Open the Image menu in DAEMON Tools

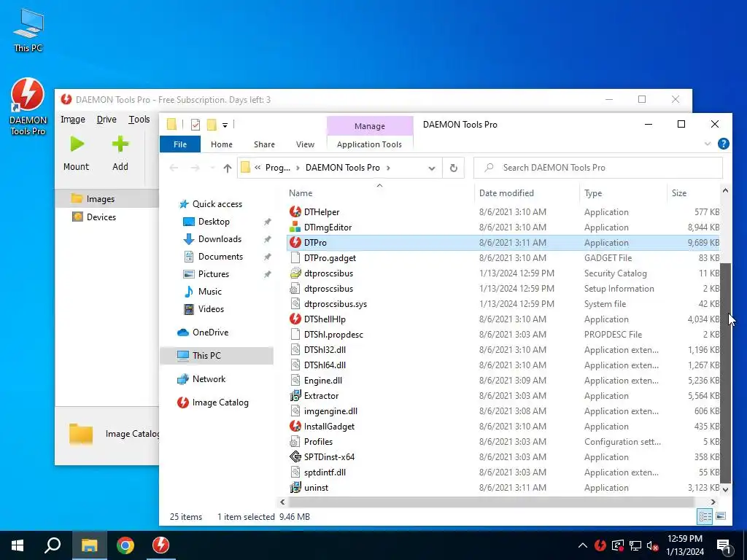click(x=73, y=120)
